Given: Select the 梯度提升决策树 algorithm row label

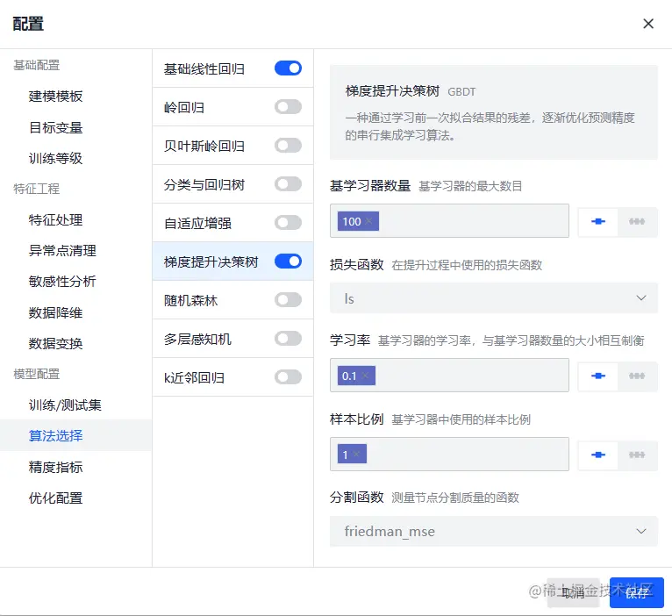Looking at the screenshot, I should (x=211, y=261).
